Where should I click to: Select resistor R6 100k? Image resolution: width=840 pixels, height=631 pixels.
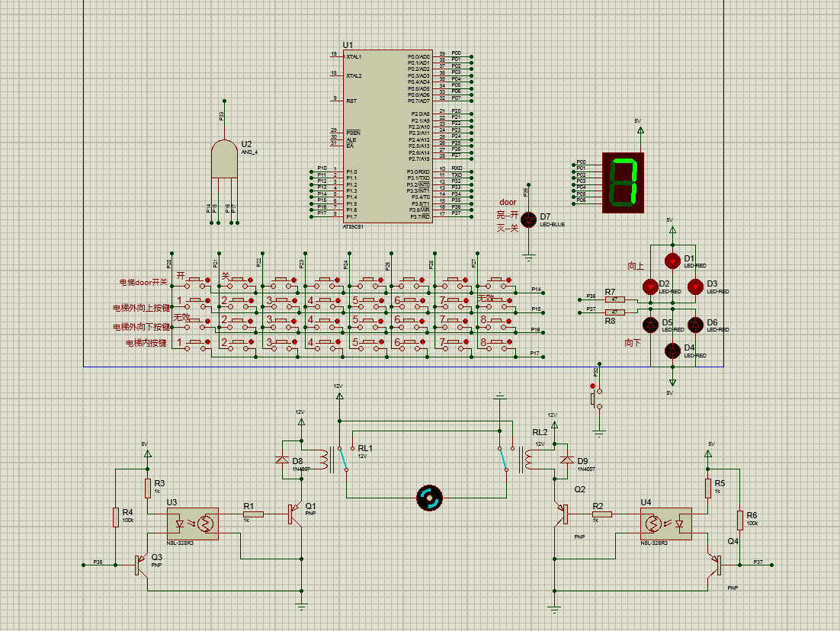click(x=740, y=520)
